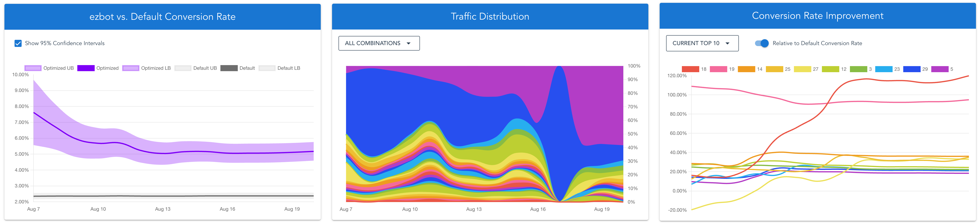Hide series 27 yellow legend swatch
This screenshot has height=224, width=980.
pos(802,69)
